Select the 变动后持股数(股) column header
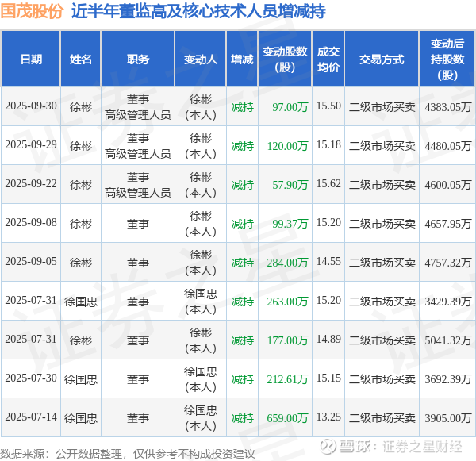 (x=447, y=60)
